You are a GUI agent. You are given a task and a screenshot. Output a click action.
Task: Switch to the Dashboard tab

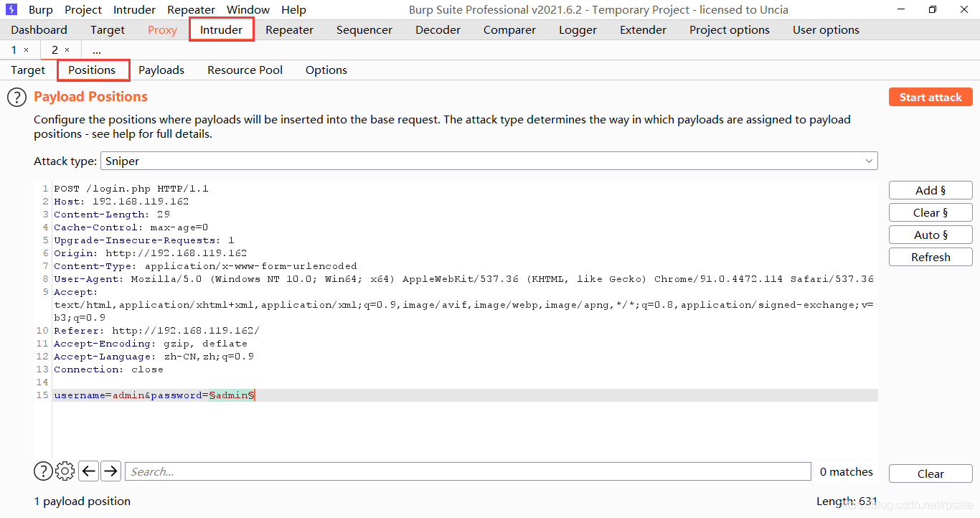39,30
